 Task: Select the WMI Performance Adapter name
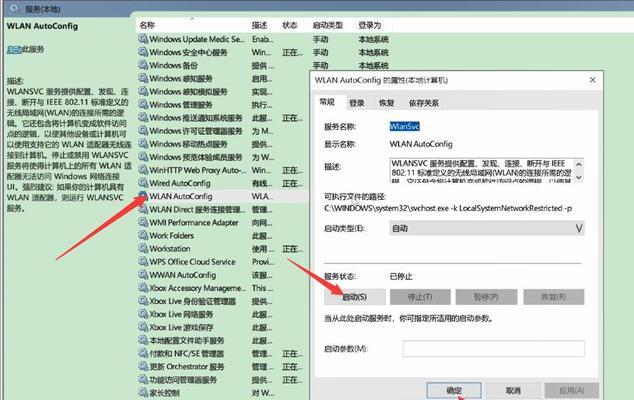click(194, 222)
